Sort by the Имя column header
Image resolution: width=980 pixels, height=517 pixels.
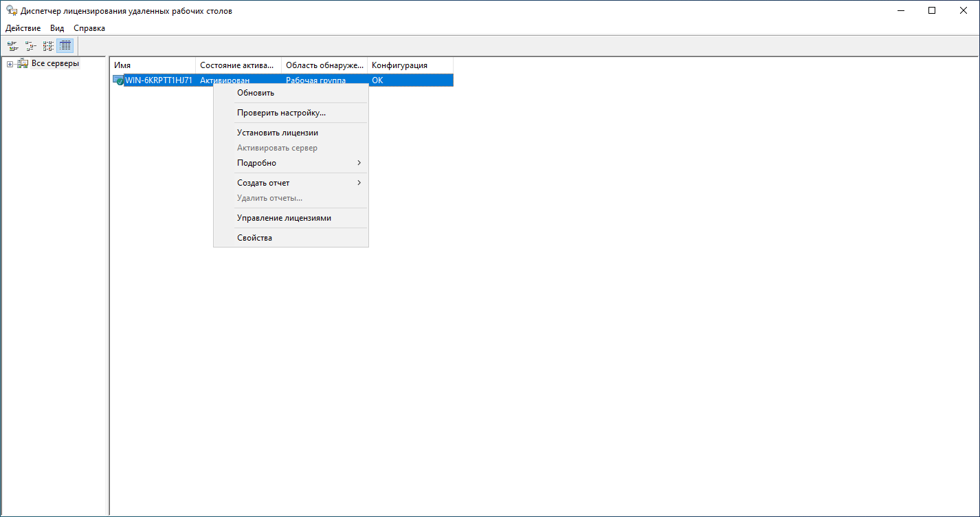[153, 65]
